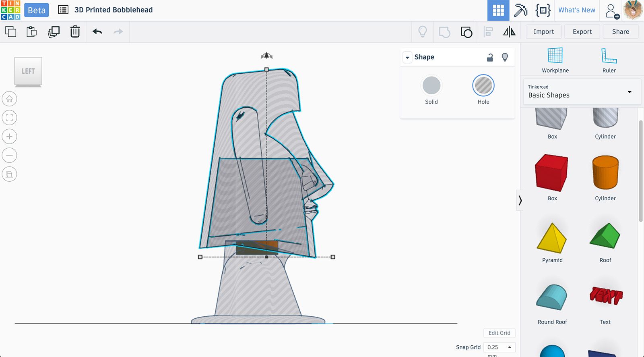Viewport: 644px width, 357px height.
Task: Click the Export button
Action: tap(582, 32)
